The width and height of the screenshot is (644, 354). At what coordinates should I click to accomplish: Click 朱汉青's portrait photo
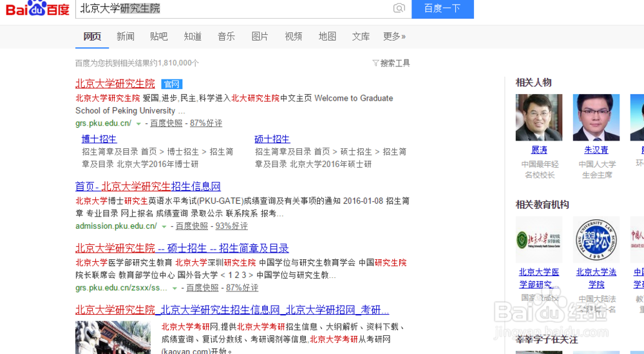(x=596, y=117)
